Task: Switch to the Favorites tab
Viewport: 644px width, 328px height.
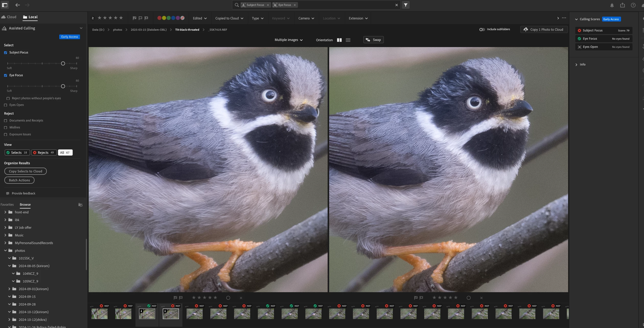Action: (7, 204)
